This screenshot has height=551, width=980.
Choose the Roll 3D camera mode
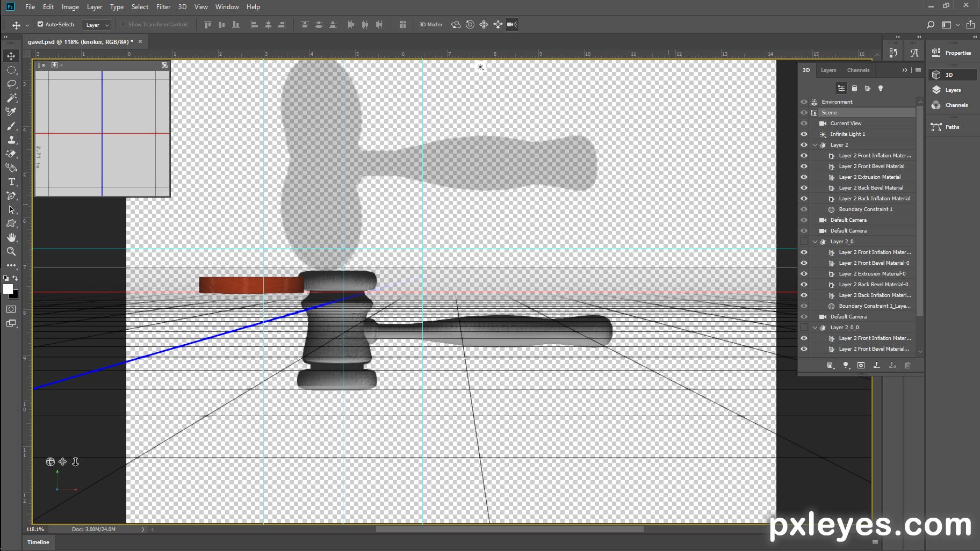click(x=470, y=25)
